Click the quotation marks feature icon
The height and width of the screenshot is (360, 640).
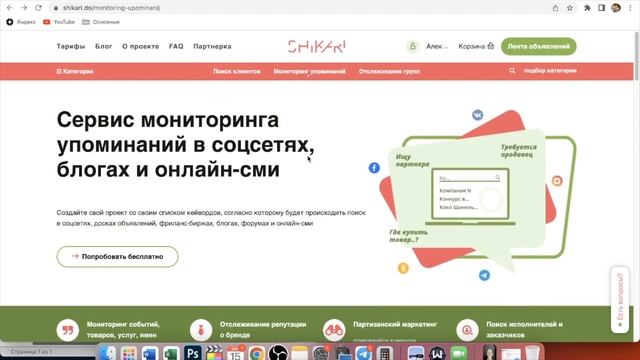coord(68,330)
